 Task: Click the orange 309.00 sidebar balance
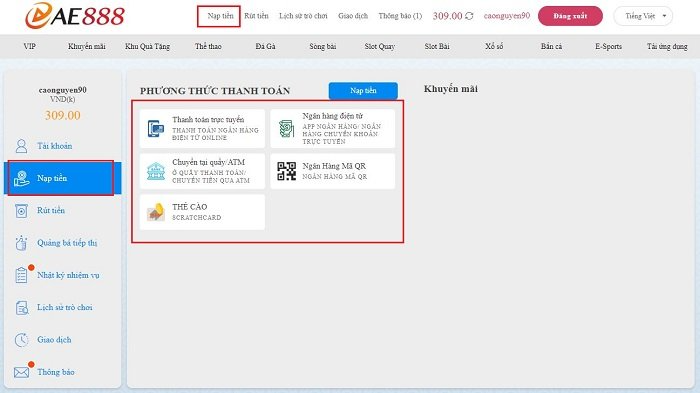tap(62, 116)
